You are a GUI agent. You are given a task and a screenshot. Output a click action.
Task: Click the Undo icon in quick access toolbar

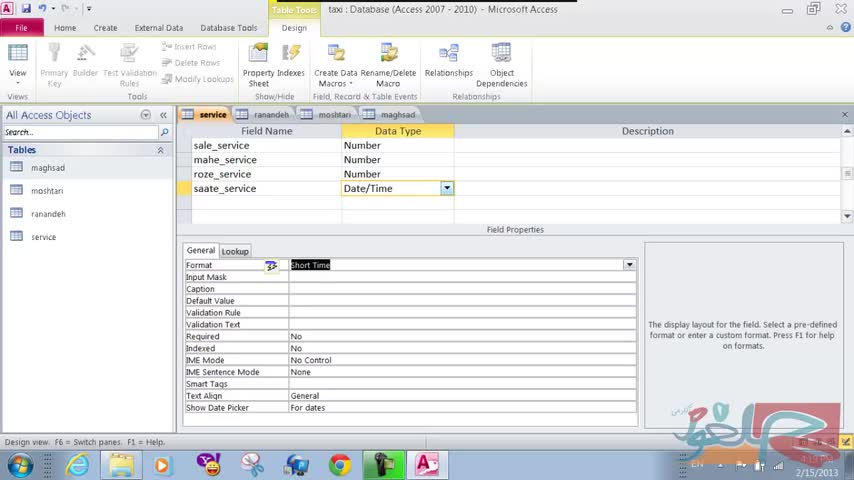click(42, 9)
